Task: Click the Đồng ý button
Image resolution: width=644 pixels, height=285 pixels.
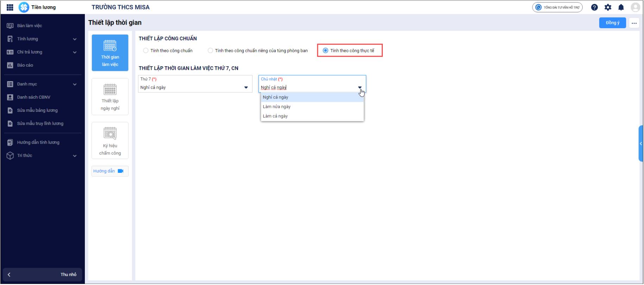Action: [613, 23]
